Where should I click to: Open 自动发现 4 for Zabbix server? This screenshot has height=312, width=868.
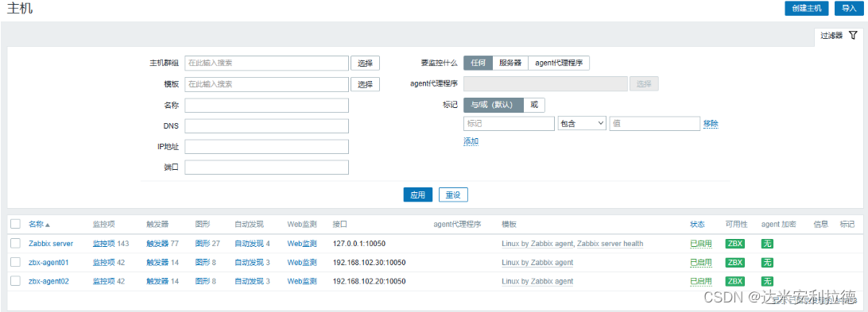point(249,244)
